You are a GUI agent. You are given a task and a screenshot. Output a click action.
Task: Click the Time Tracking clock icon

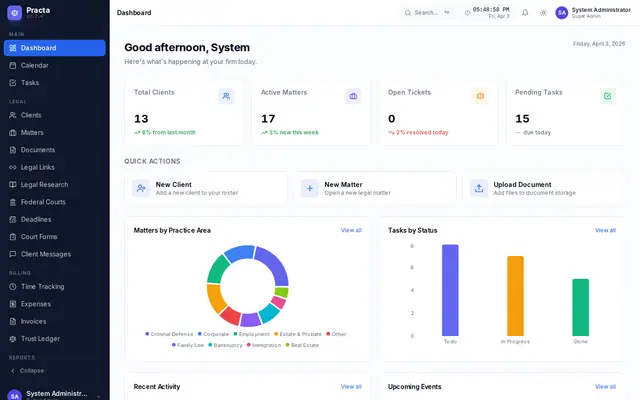pyautogui.click(x=13, y=287)
